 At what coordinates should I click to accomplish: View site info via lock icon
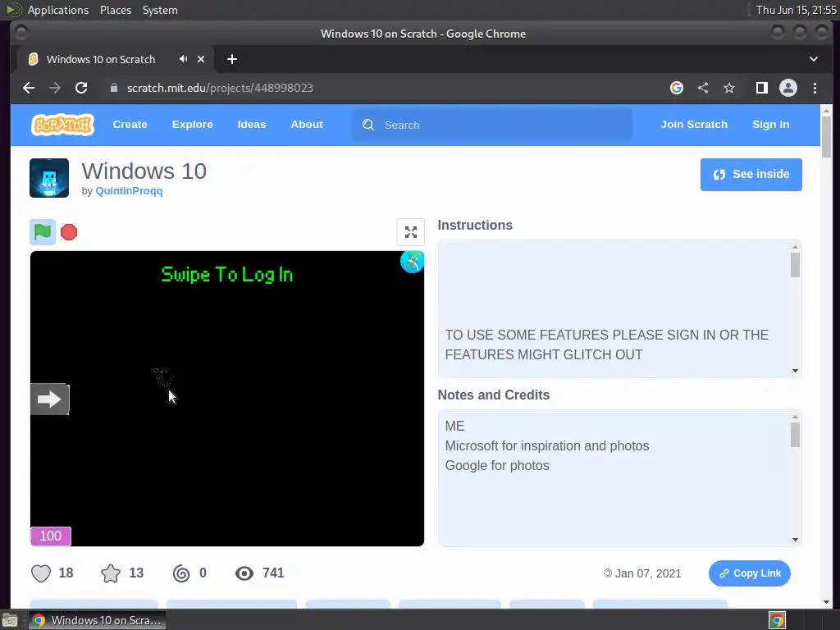tap(113, 88)
